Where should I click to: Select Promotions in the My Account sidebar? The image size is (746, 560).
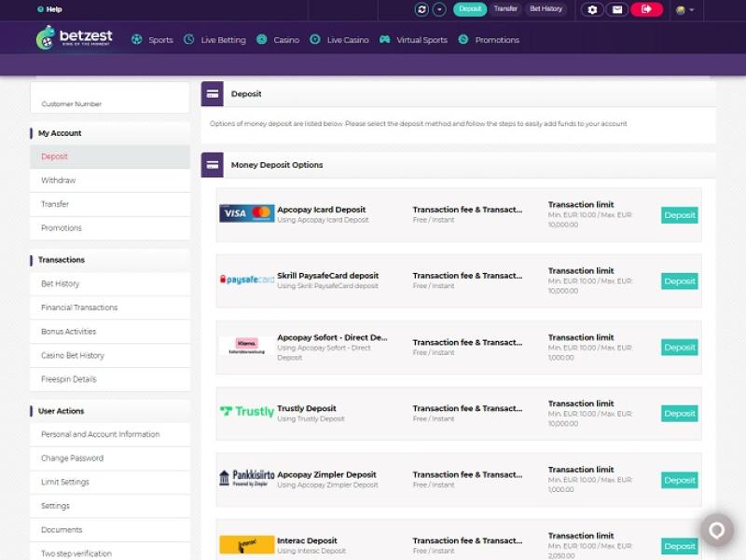(x=110, y=228)
